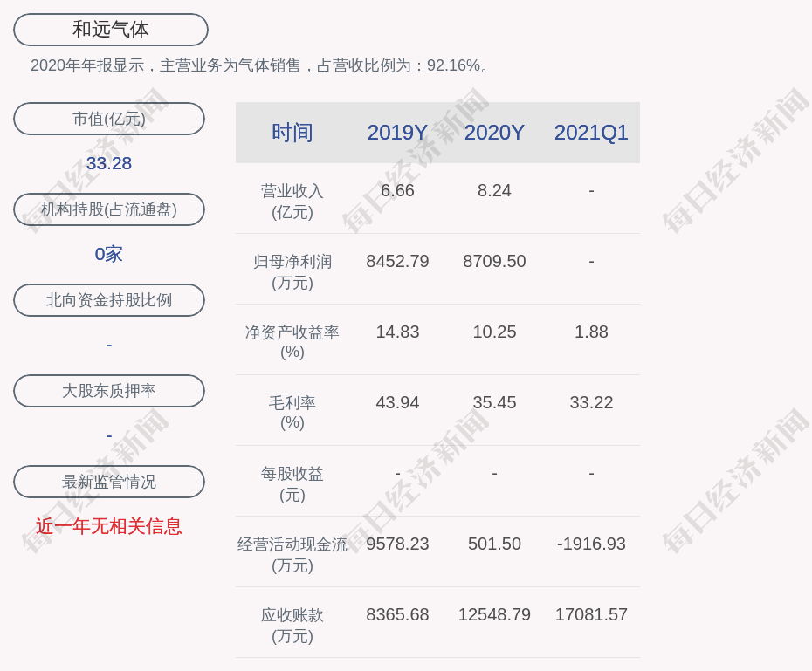Click the 大股东质押率 label
The image size is (812, 671).
click(x=109, y=391)
